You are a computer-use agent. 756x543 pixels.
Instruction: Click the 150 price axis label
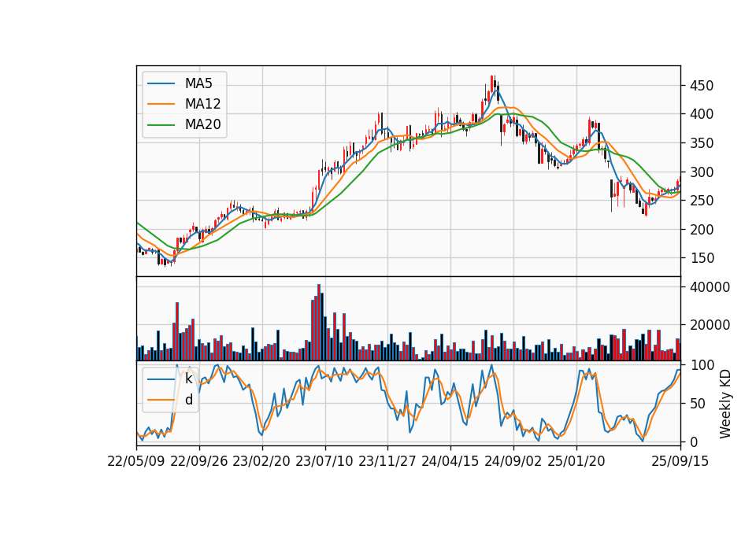pos(702,258)
